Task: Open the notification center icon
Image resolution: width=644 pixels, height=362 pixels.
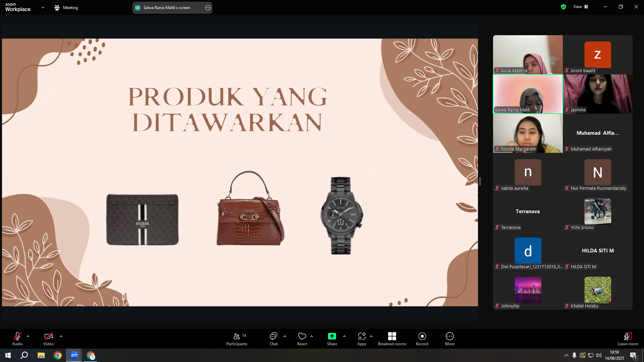Action: click(x=634, y=356)
